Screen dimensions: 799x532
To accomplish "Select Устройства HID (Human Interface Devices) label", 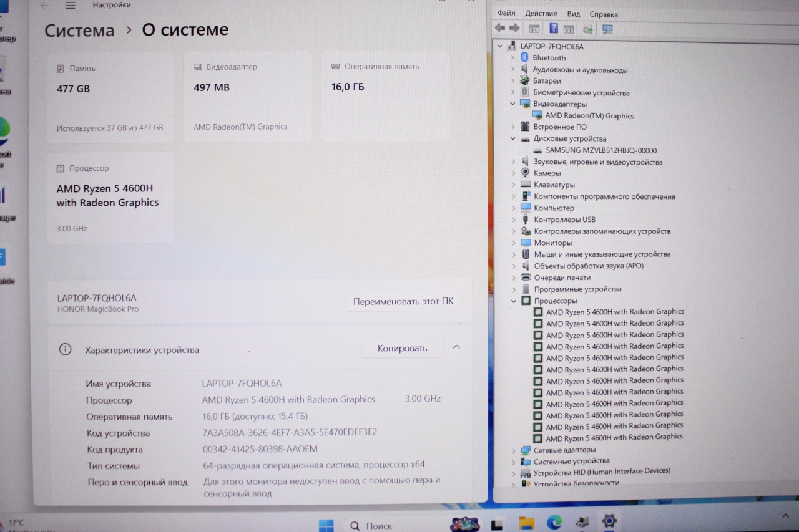I will [602, 472].
